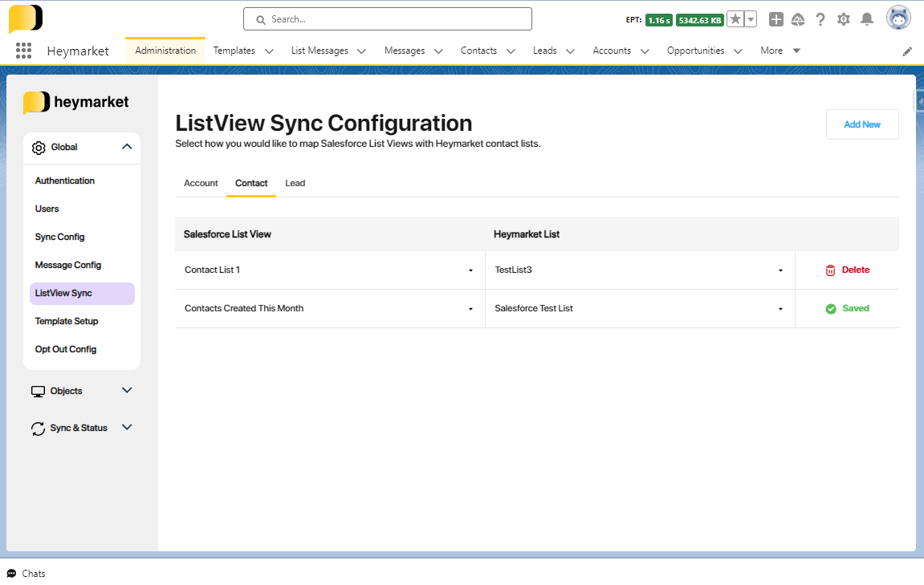This screenshot has height=585, width=924.
Task: Open the global actions plus icon
Action: [776, 19]
